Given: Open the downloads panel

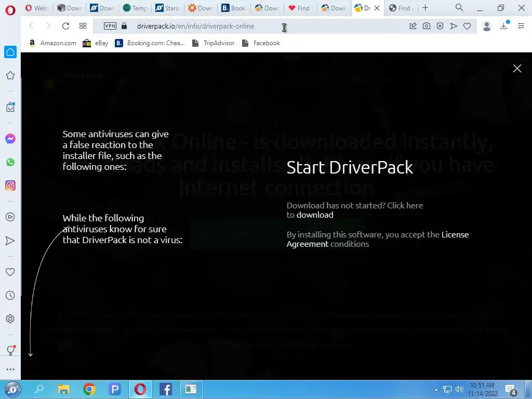Looking at the screenshot, I should pos(504,25).
